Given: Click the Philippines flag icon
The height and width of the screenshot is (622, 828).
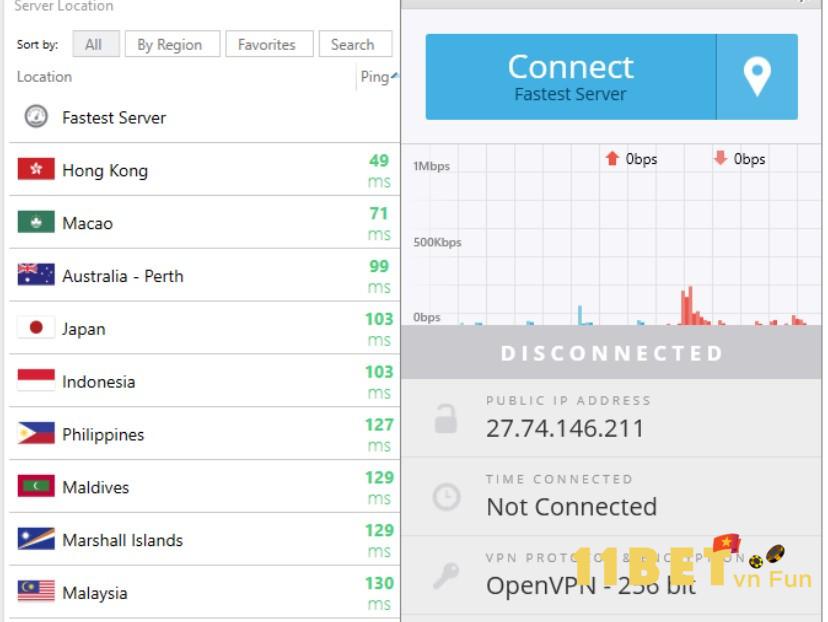Looking at the screenshot, I should 36,433.
